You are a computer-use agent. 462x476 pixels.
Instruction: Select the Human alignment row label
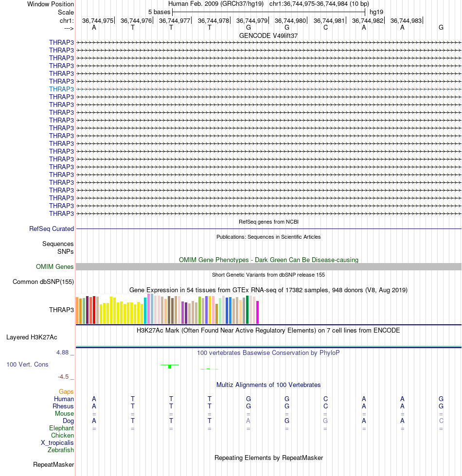[64, 399]
